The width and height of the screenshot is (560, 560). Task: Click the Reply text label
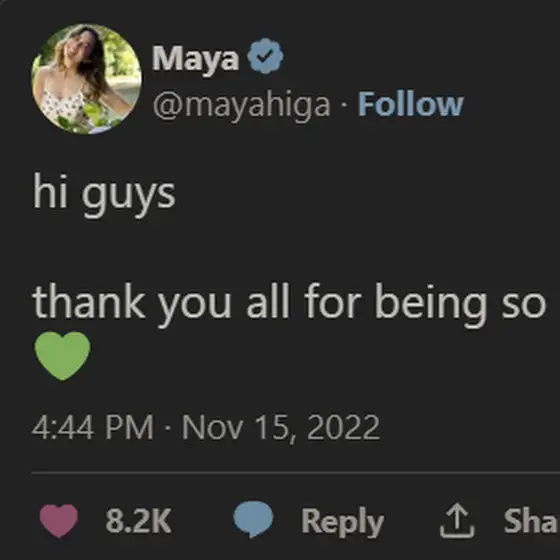[342, 523]
